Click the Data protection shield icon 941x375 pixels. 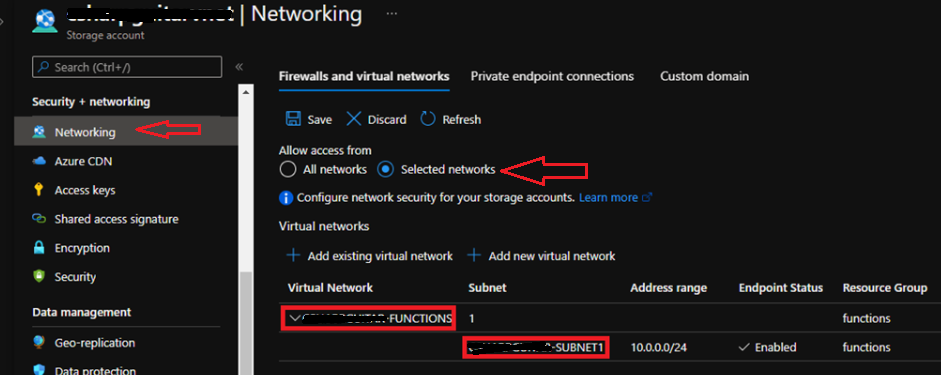tap(39, 371)
